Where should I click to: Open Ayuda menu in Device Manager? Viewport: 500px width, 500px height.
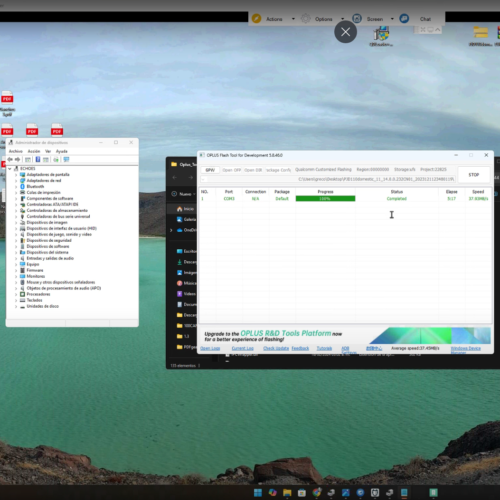point(62,151)
